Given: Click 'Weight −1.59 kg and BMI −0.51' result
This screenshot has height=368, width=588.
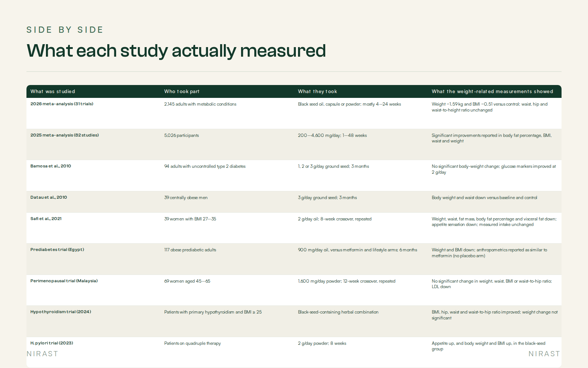Looking at the screenshot, I should pyautogui.click(x=490, y=107).
